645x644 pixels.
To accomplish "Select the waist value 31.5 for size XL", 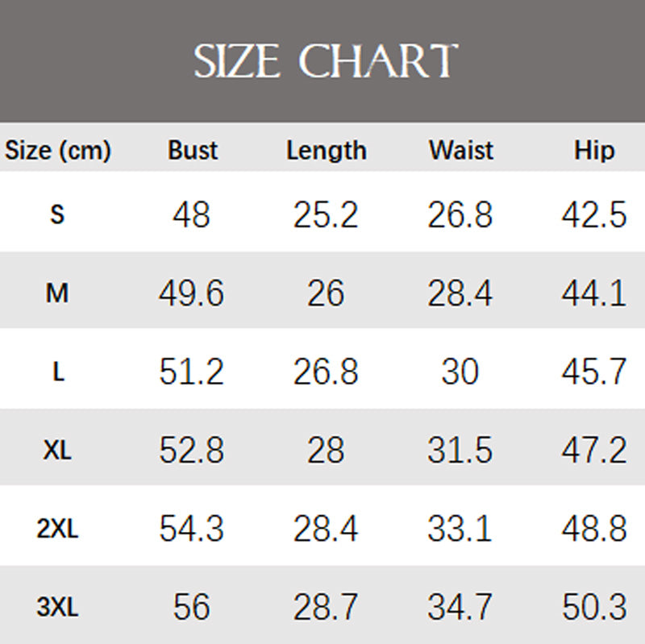I will [x=460, y=450].
